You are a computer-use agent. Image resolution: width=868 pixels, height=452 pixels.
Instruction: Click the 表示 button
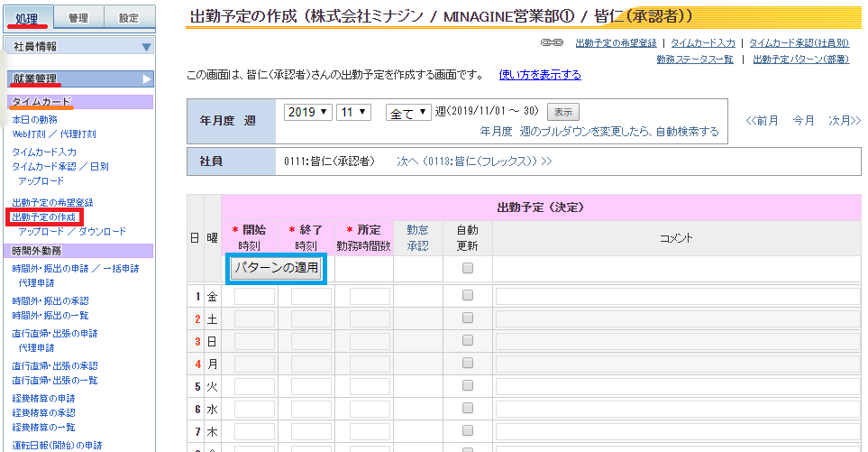click(x=563, y=112)
